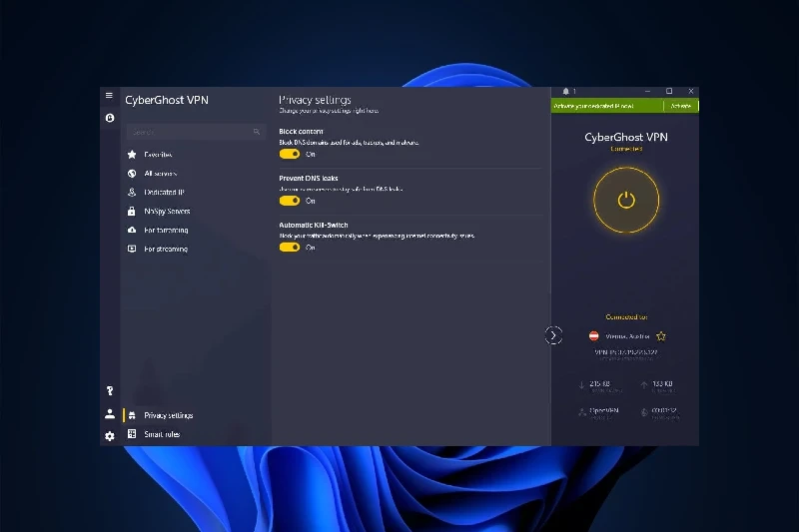Click the connection timer clock icon
Screen dimensions: 799x532
(644, 412)
